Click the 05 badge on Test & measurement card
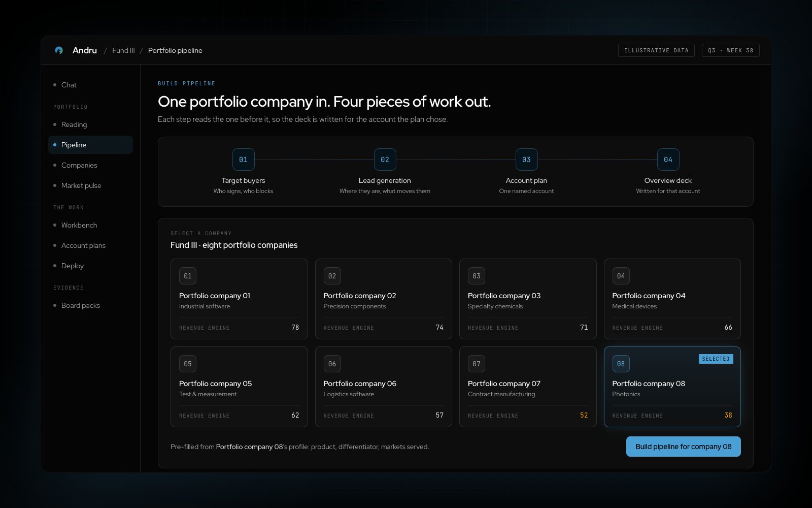The width and height of the screenshot is (812, 508). point(188,364)
